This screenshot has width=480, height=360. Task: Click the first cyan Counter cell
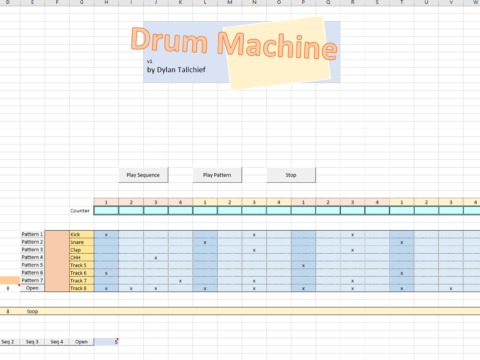106,211
